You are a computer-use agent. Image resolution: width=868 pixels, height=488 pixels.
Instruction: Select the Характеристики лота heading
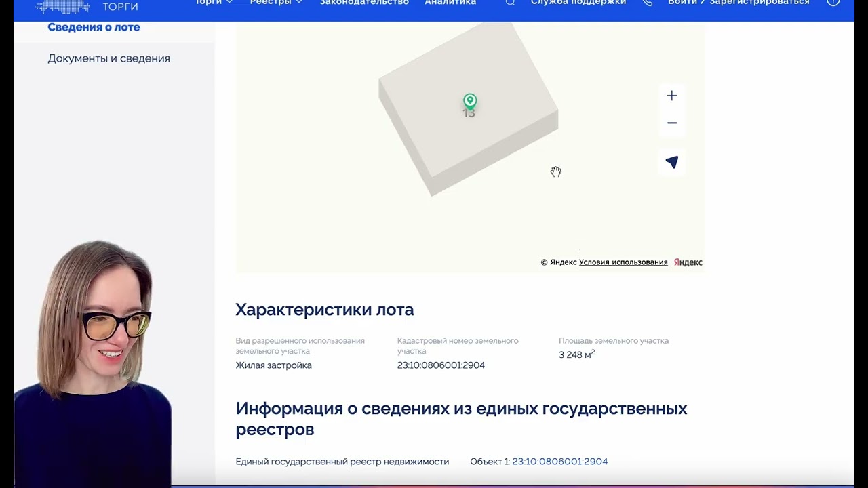pos(324,310)
